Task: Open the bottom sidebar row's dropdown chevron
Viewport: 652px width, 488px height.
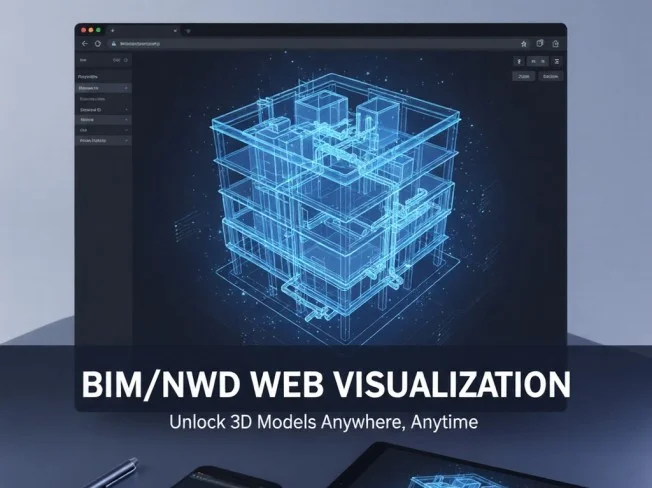Action: tap(126, 141)
